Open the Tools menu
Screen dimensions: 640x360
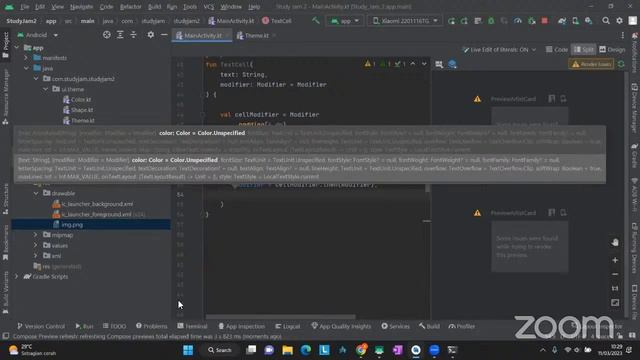click(190, 7)
